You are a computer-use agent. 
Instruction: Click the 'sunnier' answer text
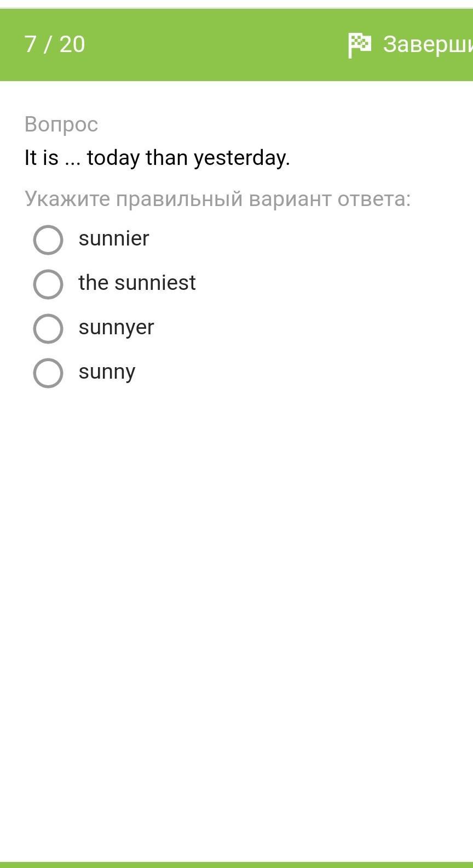[114, 238]
